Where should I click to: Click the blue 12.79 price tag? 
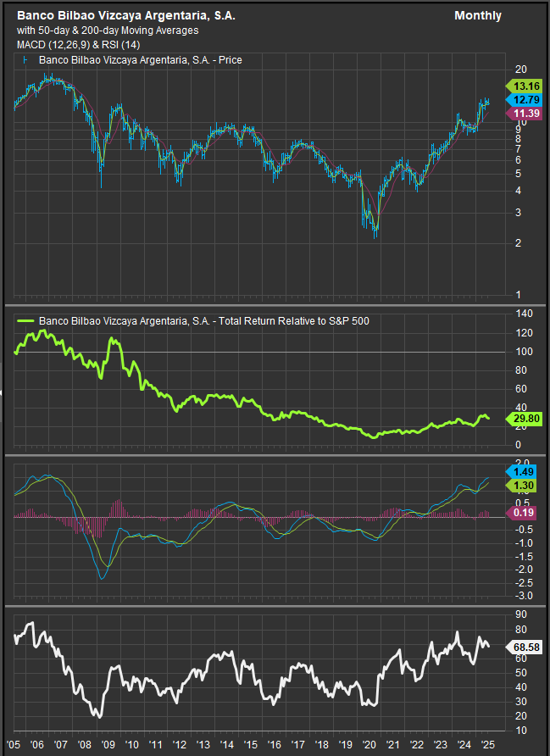click(524, 100)
